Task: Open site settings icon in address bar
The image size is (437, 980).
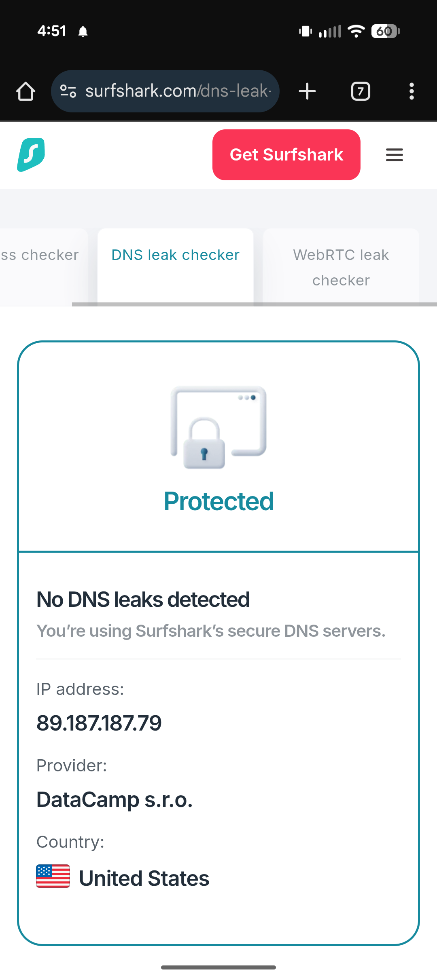Action: [68, 91]
